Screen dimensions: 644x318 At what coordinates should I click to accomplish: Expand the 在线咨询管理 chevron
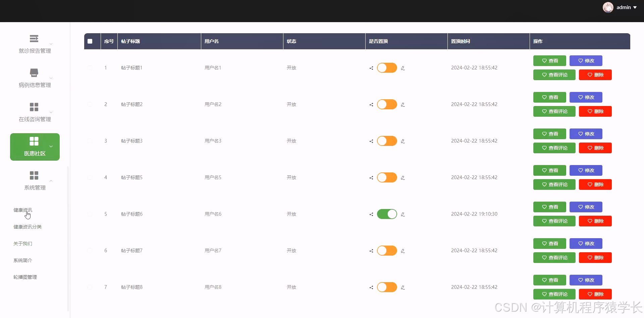click(51, 112)
